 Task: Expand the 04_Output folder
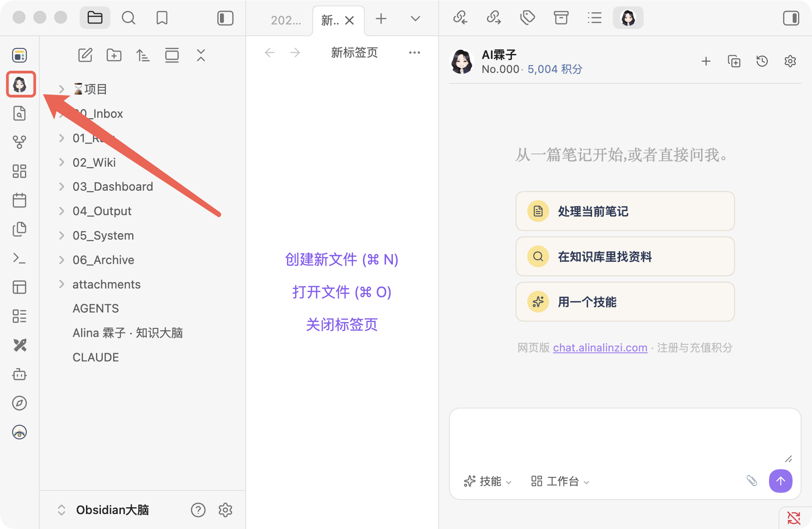tap(62, 211)
